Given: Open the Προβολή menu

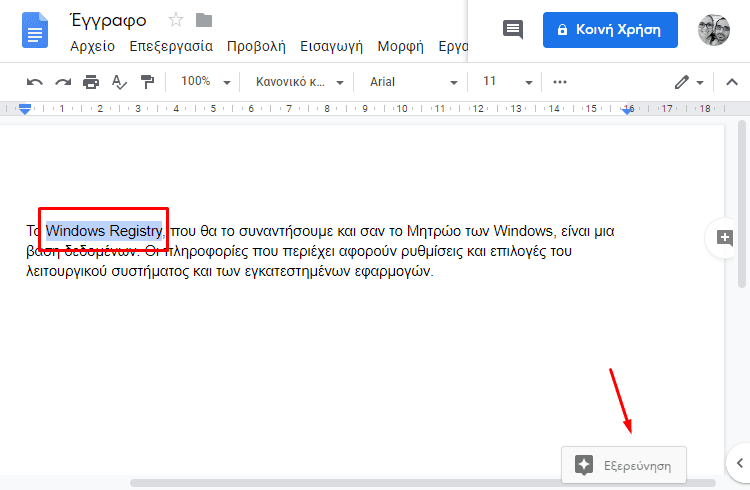Looking at the screenshot, I should tap(256, 46).
